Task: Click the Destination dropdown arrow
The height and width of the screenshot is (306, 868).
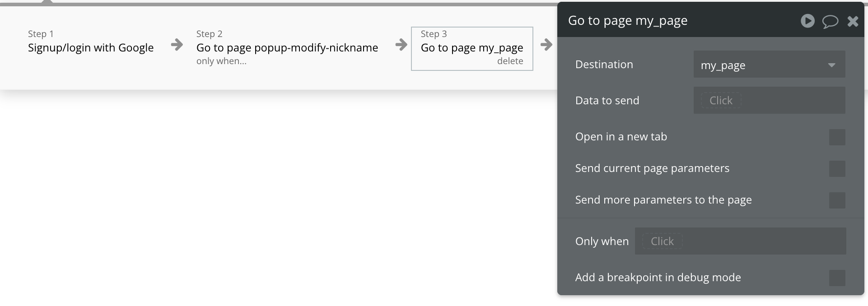Action: (831, 65)
